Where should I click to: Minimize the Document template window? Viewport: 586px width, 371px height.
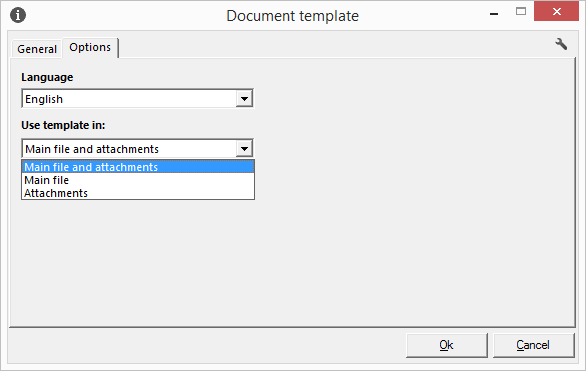tap(494, 14)
